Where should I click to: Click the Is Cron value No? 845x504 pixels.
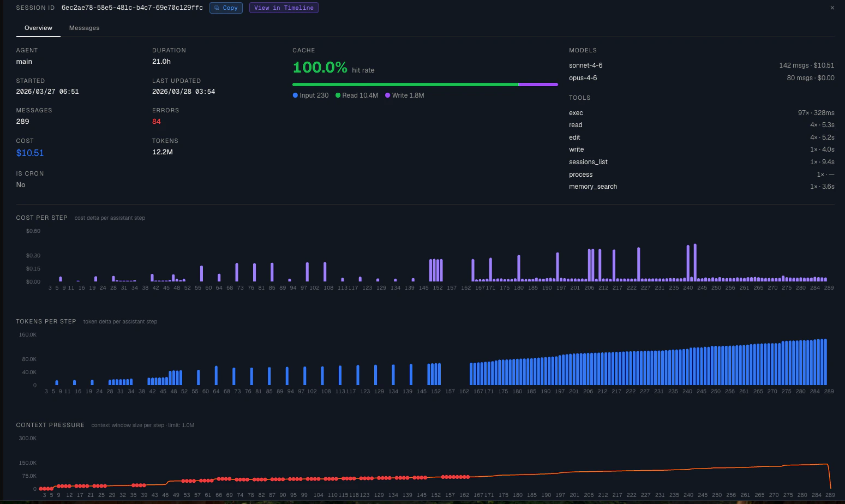[x=21, y=185]
